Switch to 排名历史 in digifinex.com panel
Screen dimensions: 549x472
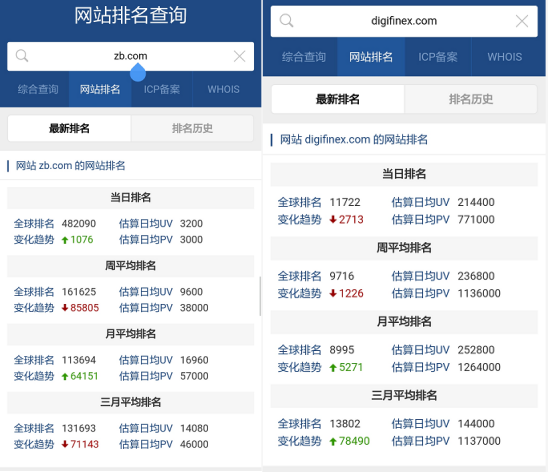tap(471, 99)
